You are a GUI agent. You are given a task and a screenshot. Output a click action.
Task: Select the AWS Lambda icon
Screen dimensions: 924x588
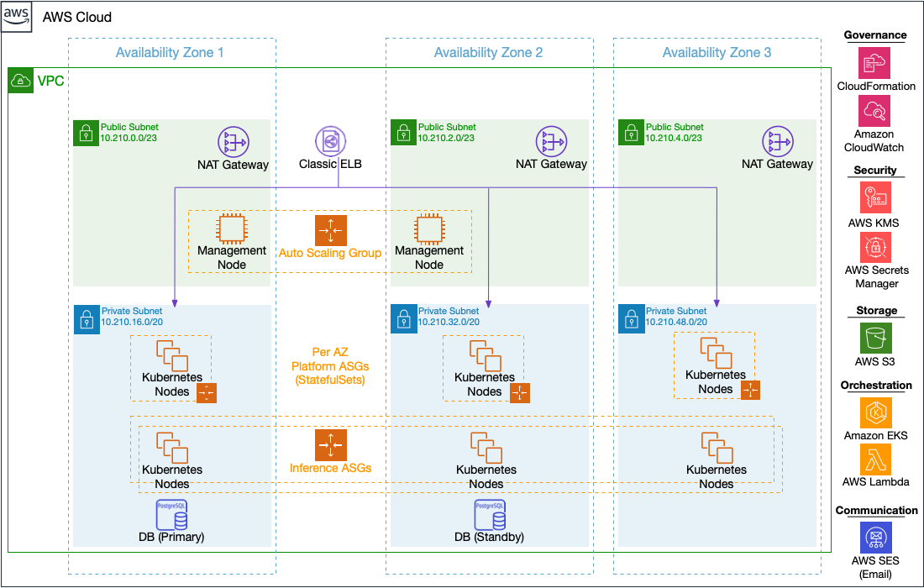pyautogui.click(x=875, y=459)
